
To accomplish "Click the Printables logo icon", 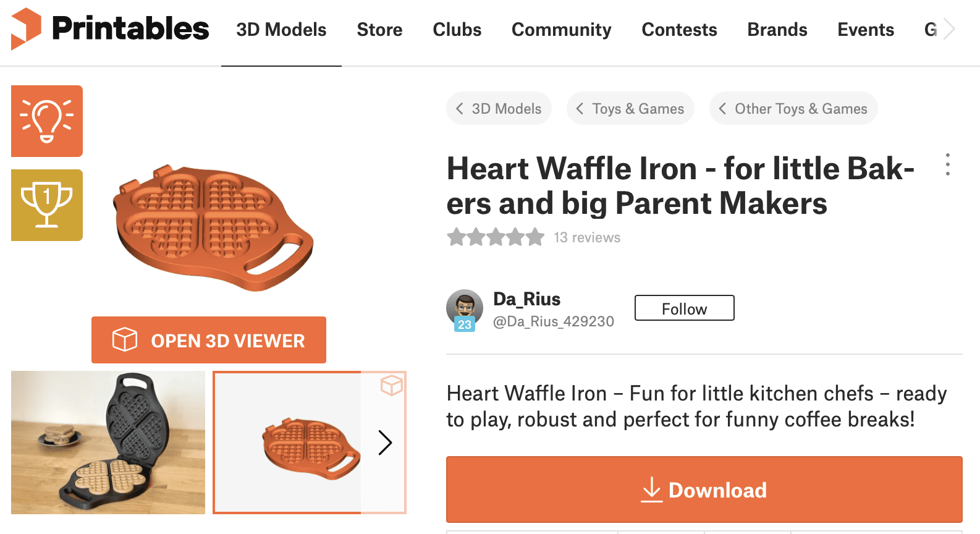I will (26, 28).
